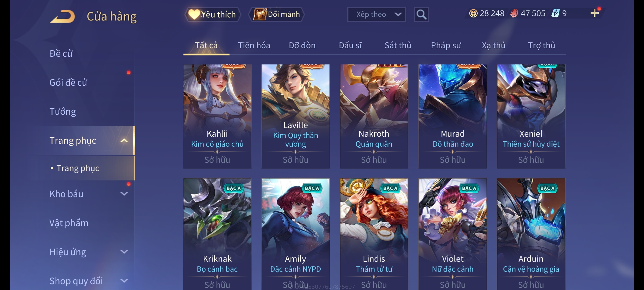This screenshot has height=290, width=644.
Task: Open the Xếp theo sort dropdown
Action: 376,15
